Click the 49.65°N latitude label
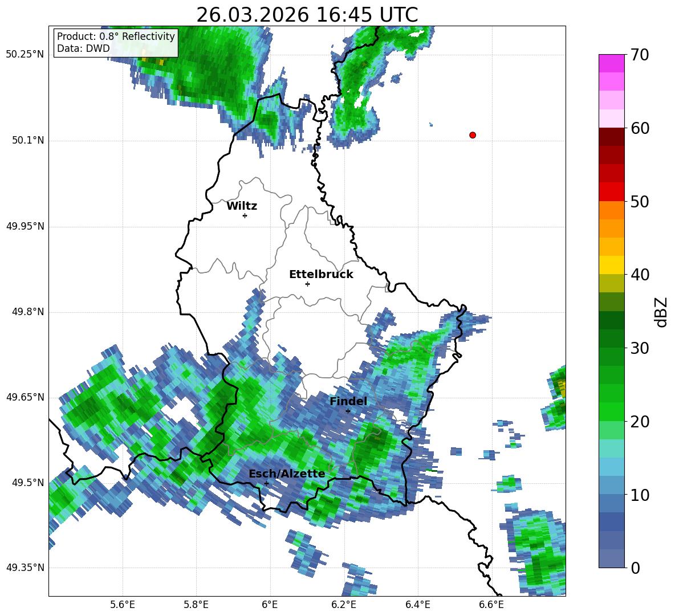This screenshot has width=675, height=616. pyautogui.click(x=25, y=397)
